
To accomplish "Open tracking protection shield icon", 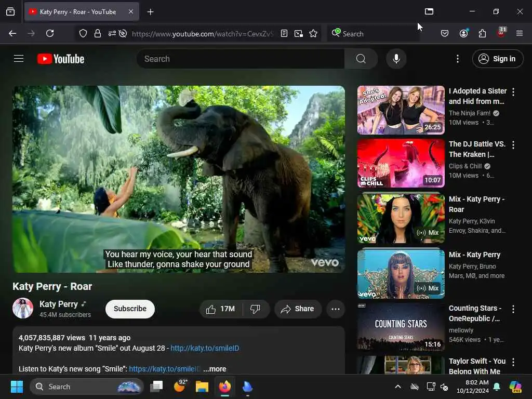I will click(x=83, y=33).
